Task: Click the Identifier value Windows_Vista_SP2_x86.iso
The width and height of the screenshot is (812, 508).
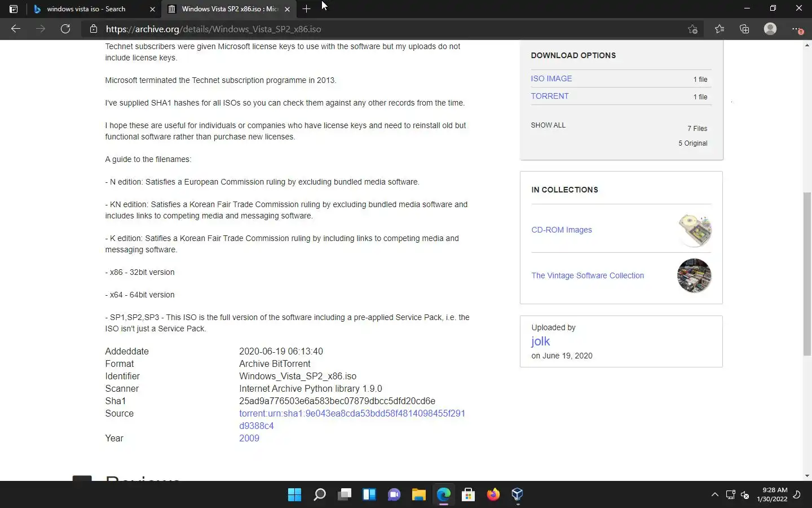Action: click(298, 376)
